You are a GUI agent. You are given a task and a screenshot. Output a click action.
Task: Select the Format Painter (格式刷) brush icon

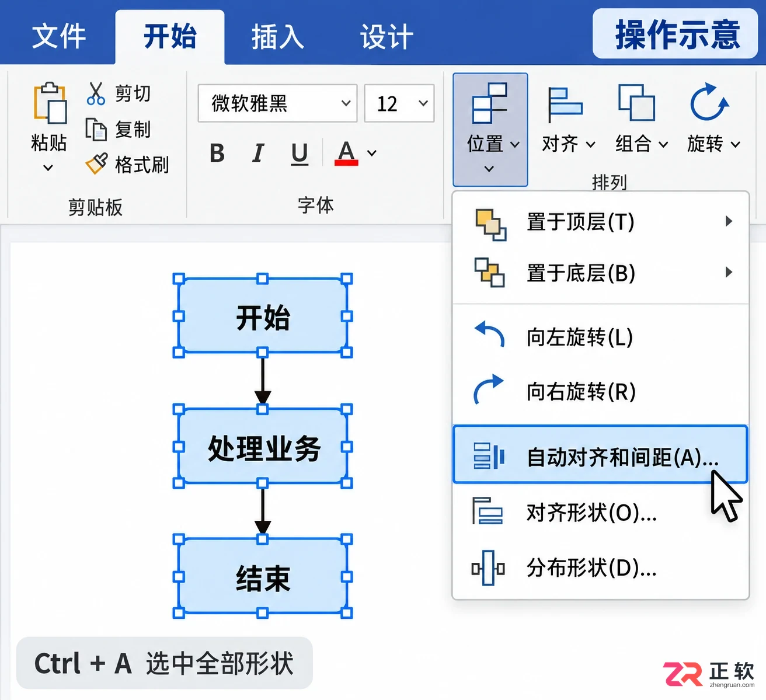coord(97,164)
